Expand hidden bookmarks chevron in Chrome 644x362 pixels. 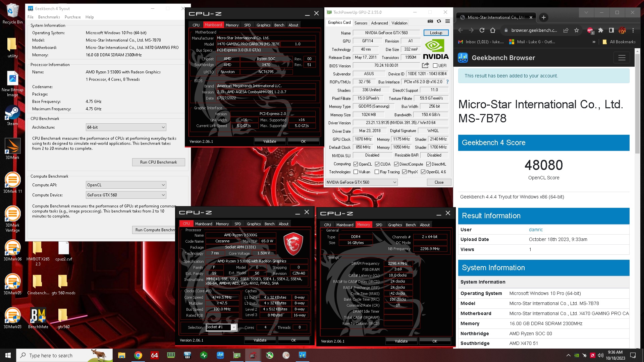pyautogui.click(x=594, y=42)
